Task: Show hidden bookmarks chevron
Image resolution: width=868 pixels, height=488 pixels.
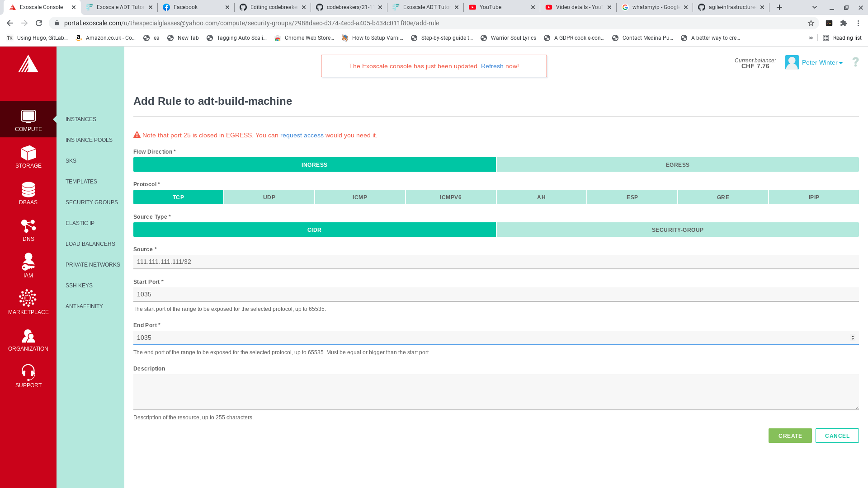Action: (x=811, y=38)
